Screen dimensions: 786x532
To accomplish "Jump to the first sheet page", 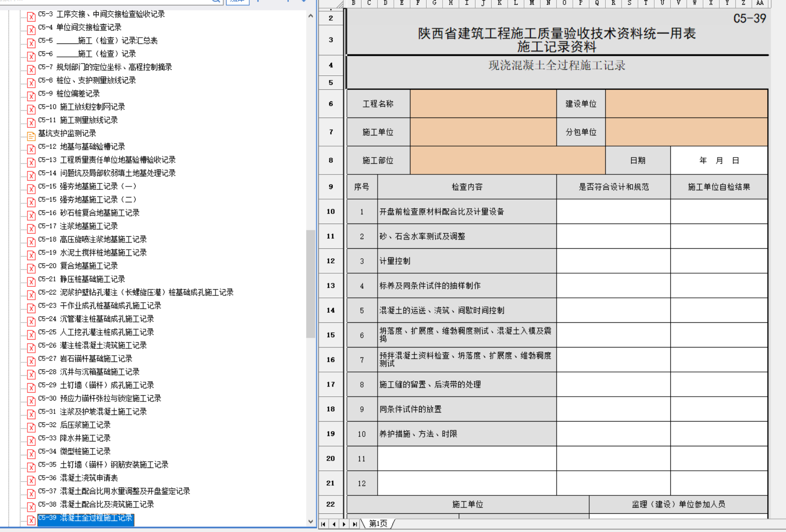I will [x=324, y=524].
